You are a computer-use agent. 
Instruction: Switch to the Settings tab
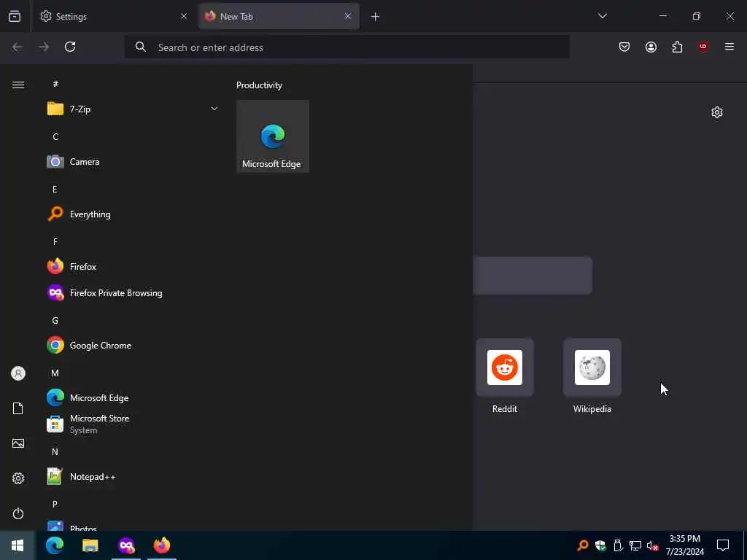[x=113, y=16]
